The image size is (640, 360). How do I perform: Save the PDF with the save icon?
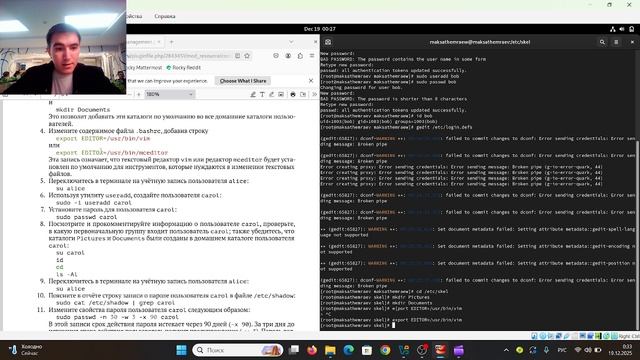click(303, 94)
